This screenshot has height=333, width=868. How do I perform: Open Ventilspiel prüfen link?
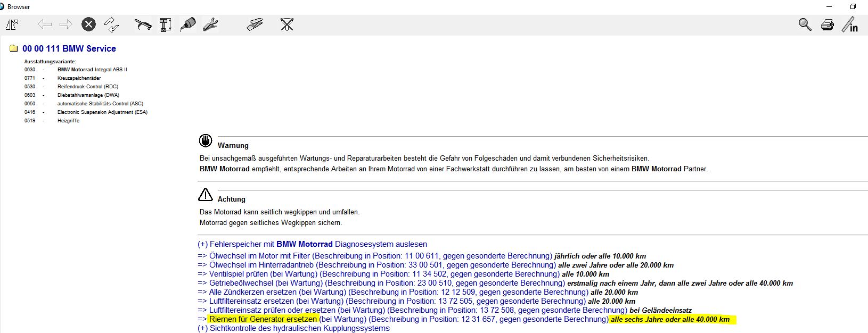379,274
